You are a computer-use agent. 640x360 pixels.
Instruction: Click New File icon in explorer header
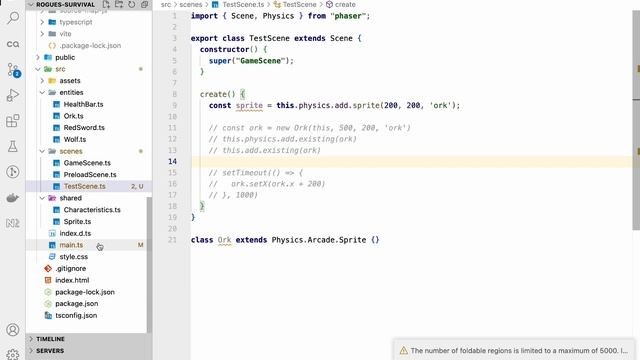click(106, 4)
